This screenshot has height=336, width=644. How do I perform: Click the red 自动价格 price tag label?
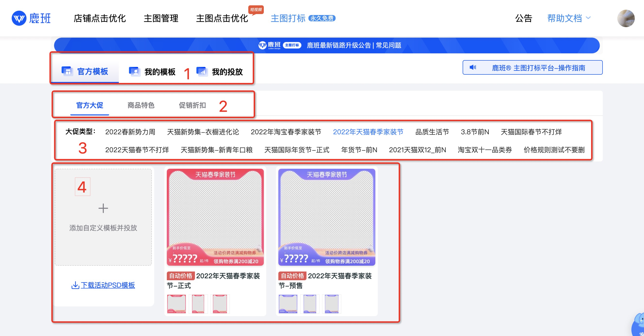pyautogui.click(x=181, y=276)
